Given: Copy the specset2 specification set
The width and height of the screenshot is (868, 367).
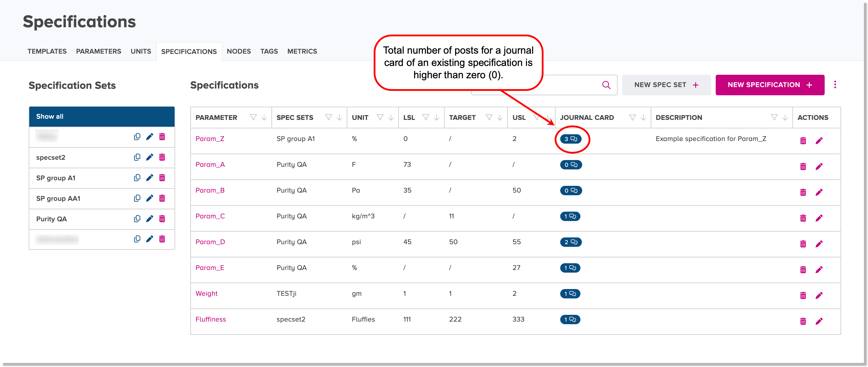Looking at the screenshot, I should tap(137, 157).
